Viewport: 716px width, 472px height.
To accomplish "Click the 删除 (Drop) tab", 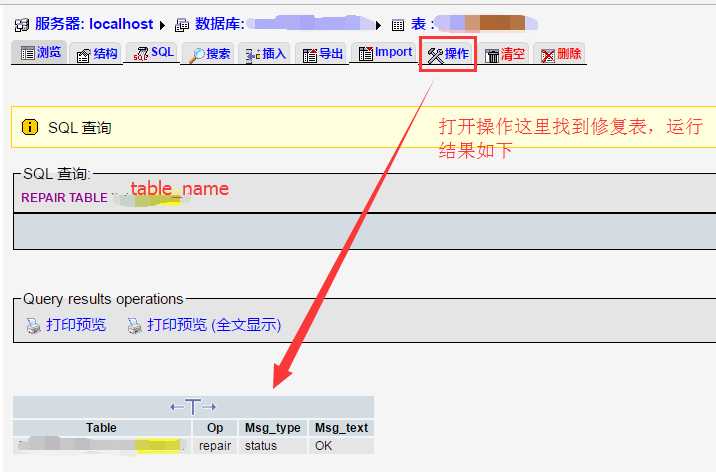I will 560,54.
